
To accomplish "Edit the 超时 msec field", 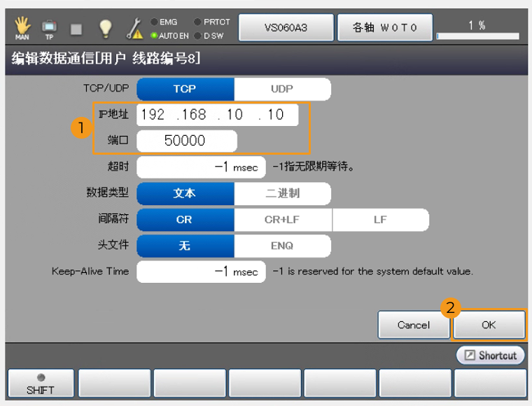I will click(201, 167).
